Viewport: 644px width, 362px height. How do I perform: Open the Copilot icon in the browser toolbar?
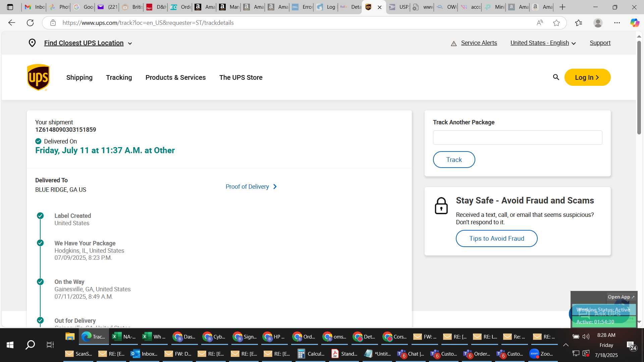point(635,23)
